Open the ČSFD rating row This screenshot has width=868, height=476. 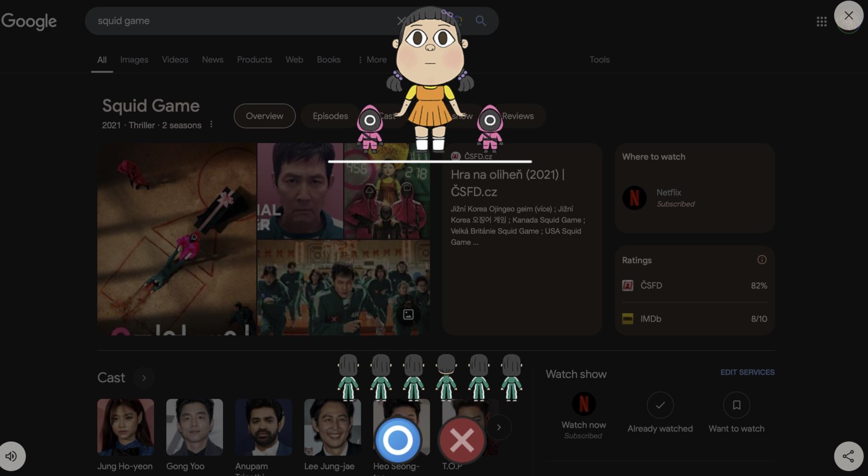pos(694,286)
